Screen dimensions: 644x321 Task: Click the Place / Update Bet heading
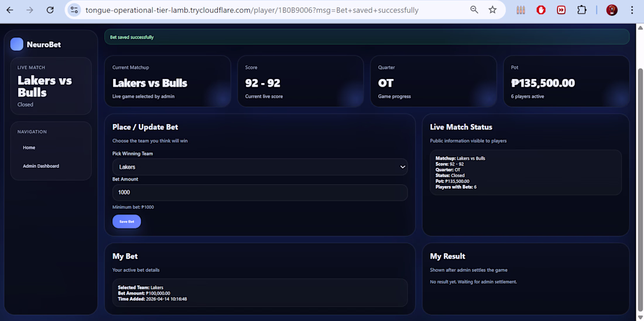(145, 127)
